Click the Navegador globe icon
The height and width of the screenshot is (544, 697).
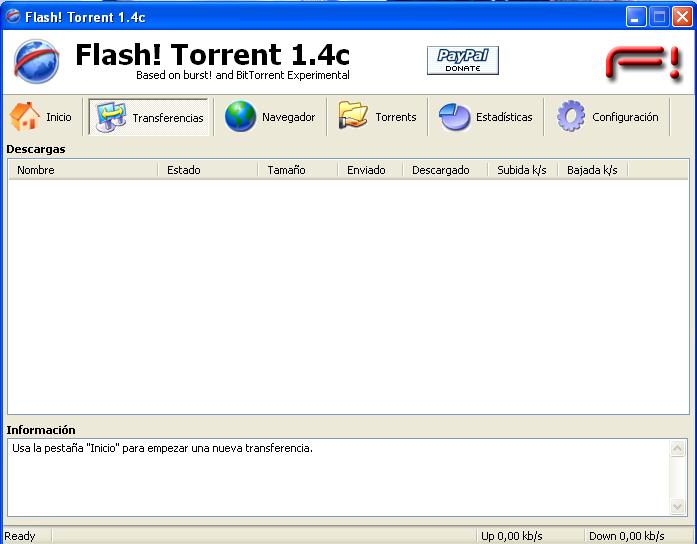coord(240,116)
